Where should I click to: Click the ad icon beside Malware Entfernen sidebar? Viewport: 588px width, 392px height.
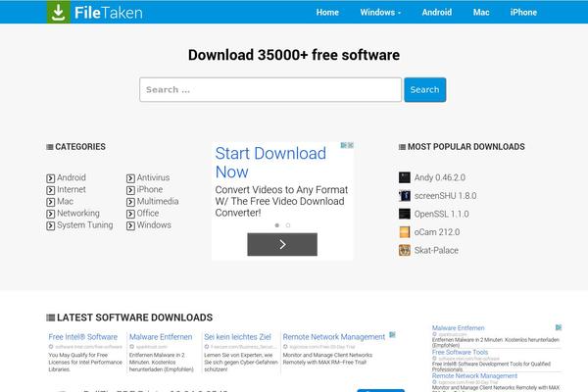tap(559, 327)
